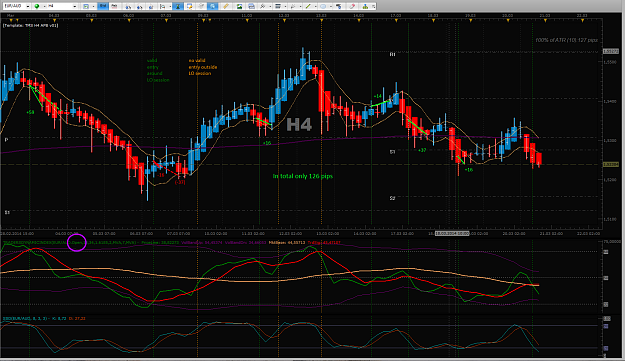The height and width of the screenshot is (361, 625).
Task: Click the +58 profit label
Action: [x=30, y=112]
